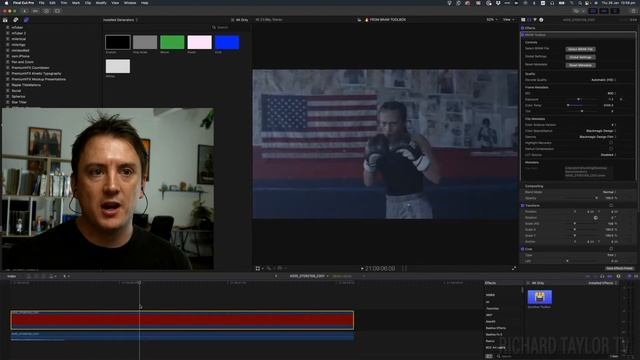
Task: Open the Libraries sidebar icon
Action: (x=5, y=20)
